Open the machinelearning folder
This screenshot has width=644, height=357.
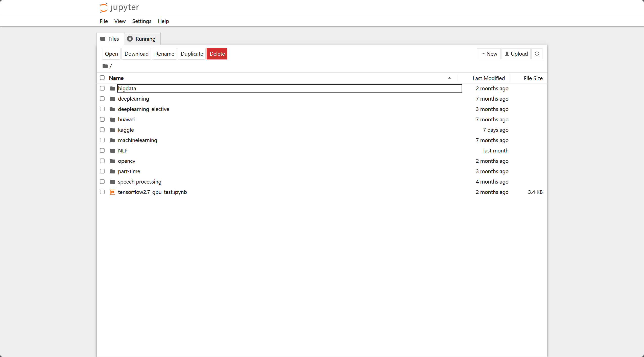pos(137,140)
